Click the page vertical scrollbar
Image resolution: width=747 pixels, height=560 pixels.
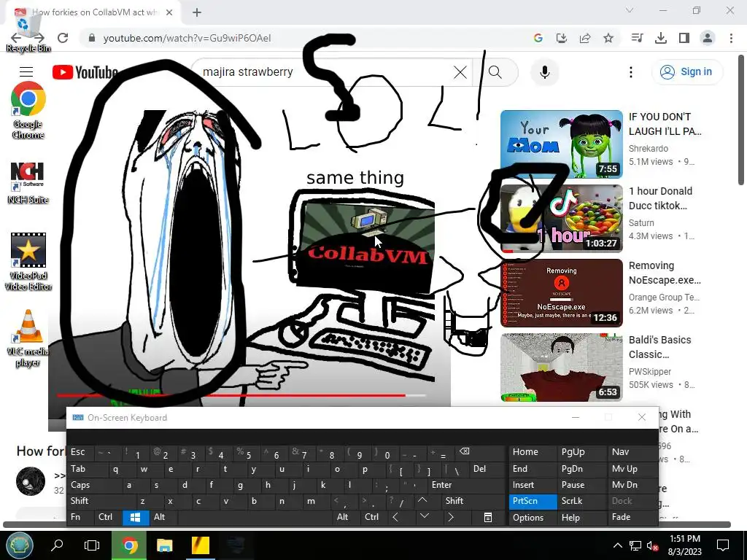click(741, 121)
